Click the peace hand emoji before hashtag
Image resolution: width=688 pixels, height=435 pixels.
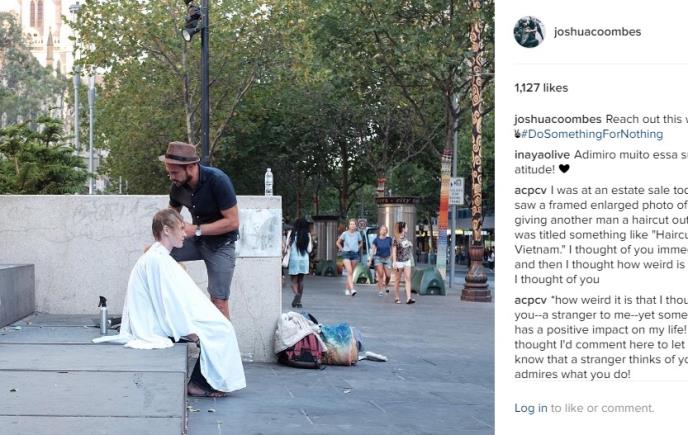(517, 134)
